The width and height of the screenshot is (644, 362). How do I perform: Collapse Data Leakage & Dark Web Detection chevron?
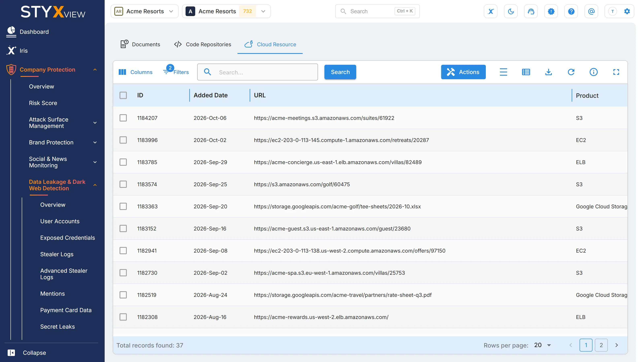point(95,185)
